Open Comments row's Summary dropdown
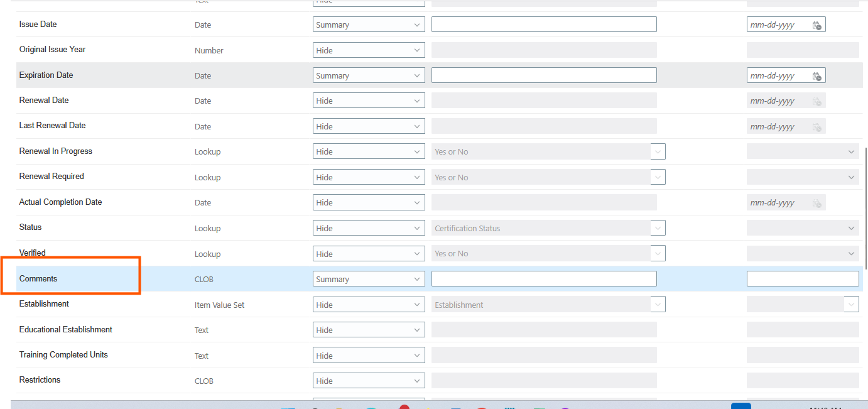The height and width of the screenshot is (409, 868). [369, 279]
